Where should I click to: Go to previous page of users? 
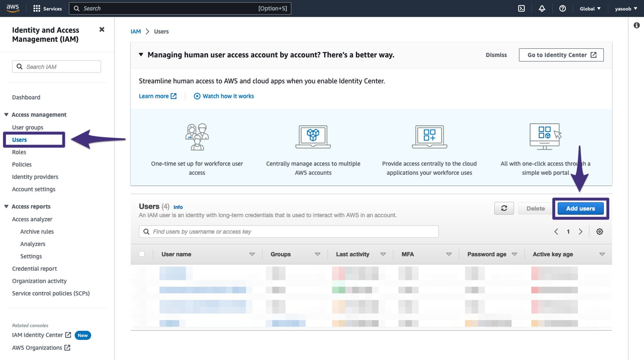tap(556, 232)
